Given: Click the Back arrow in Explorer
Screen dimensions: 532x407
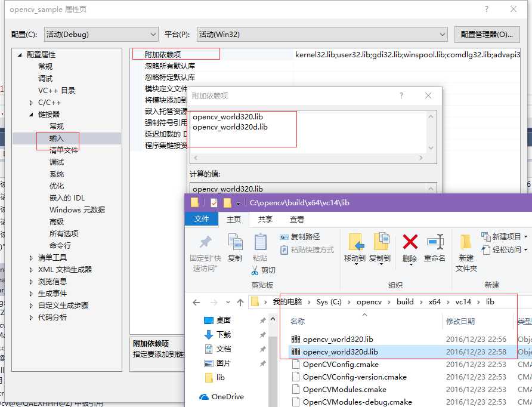Looking at the screenshot, I should point(196,302).
